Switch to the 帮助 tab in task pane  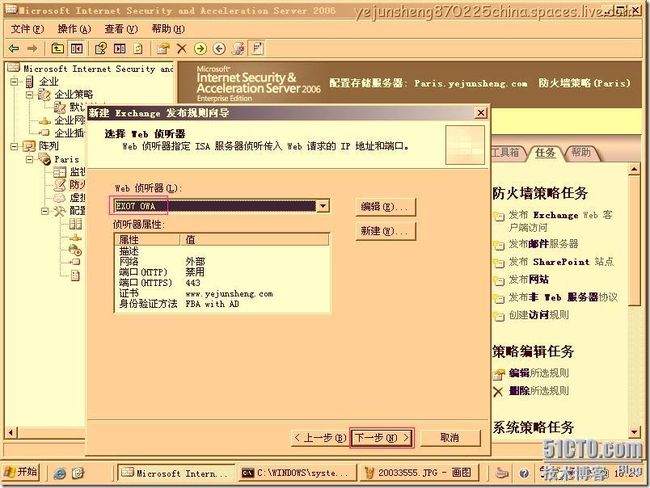[x=581, y=153]
